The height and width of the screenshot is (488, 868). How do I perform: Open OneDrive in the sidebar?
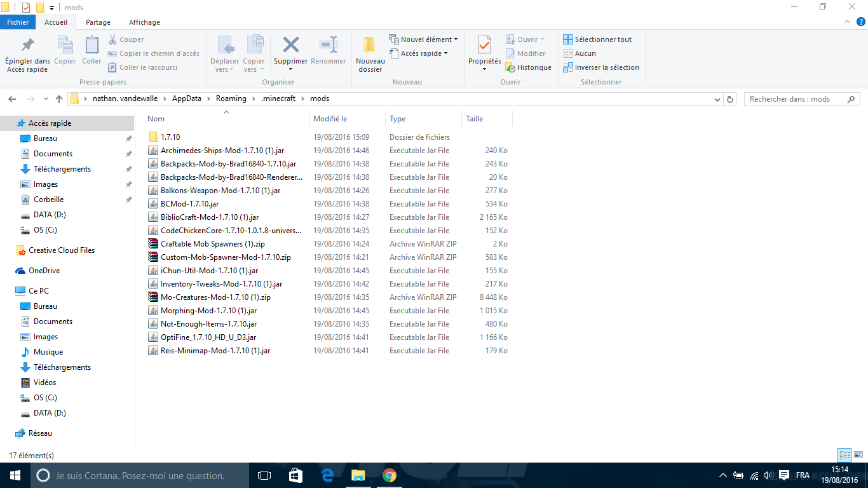(x=44, y=271)
